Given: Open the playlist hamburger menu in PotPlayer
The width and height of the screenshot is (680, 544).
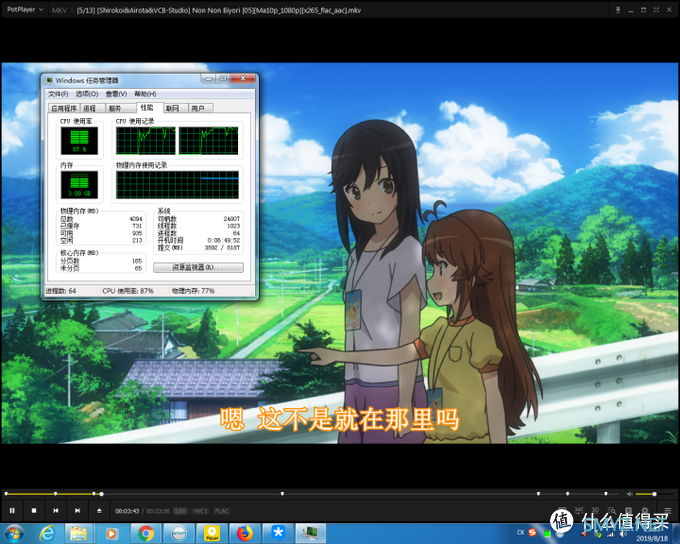Looking at the screenshot, I should (x=667, y=511).
